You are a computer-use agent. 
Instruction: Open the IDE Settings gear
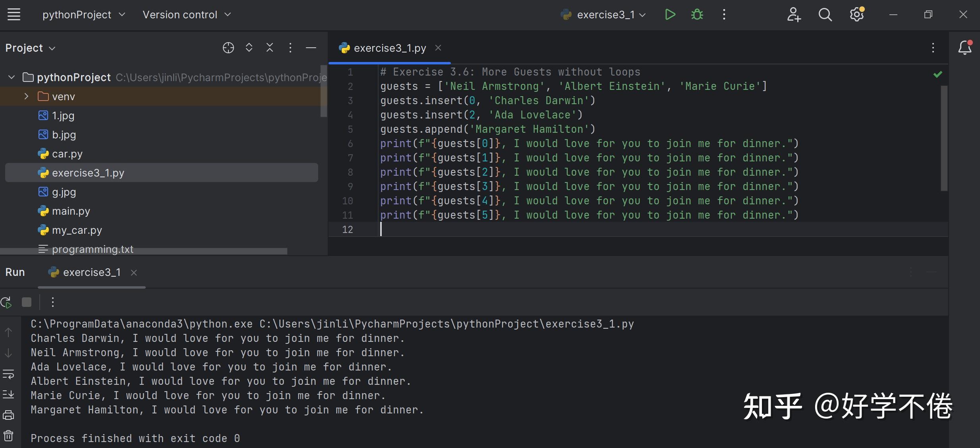858,14
